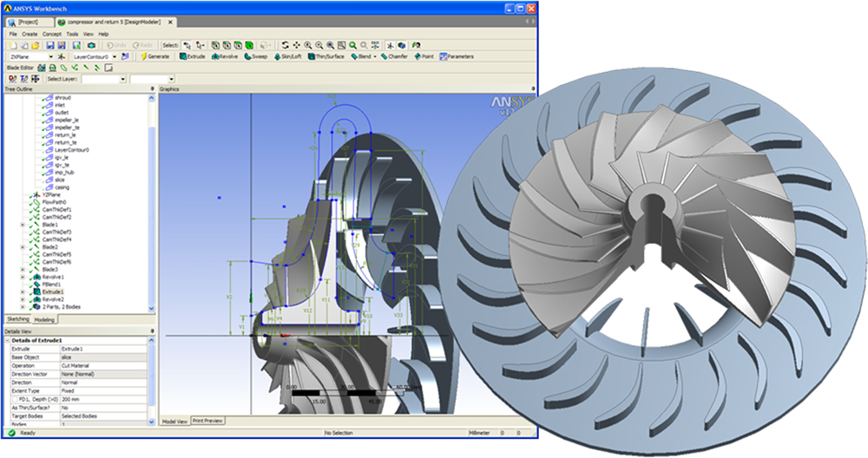Screen dimensions: 868x458
Task: Open the LayerContour0 sketch dropdown
Action: (115, 56)
